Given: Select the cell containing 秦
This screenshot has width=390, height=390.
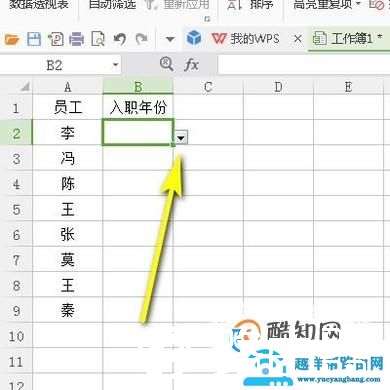Looking at the screenshot, I should (68, 310).
